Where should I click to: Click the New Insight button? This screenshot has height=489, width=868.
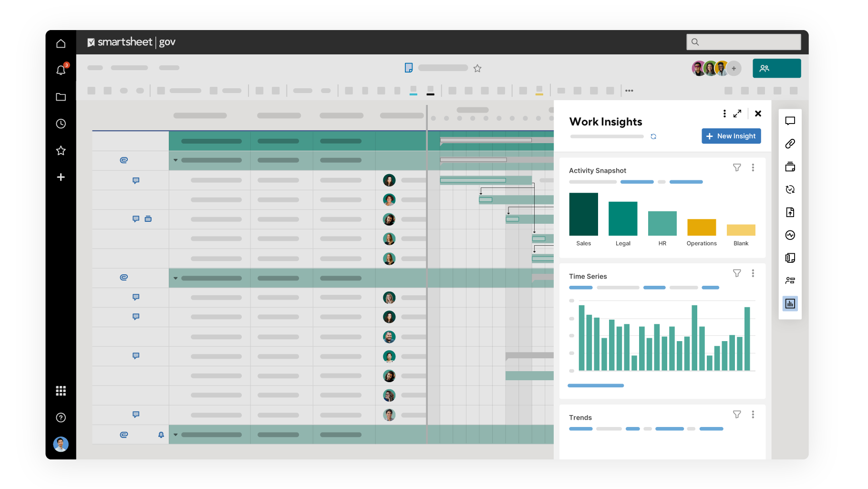[x=731, y=136]
